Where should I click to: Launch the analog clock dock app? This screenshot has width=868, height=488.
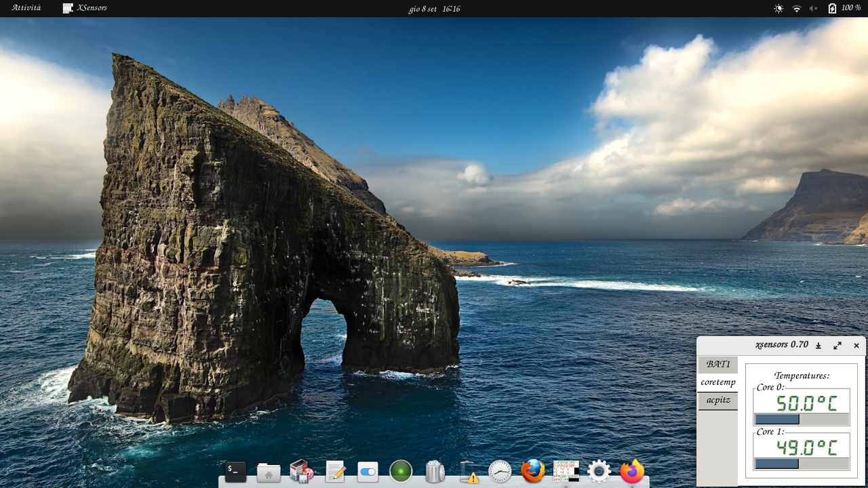coord(500,471)
